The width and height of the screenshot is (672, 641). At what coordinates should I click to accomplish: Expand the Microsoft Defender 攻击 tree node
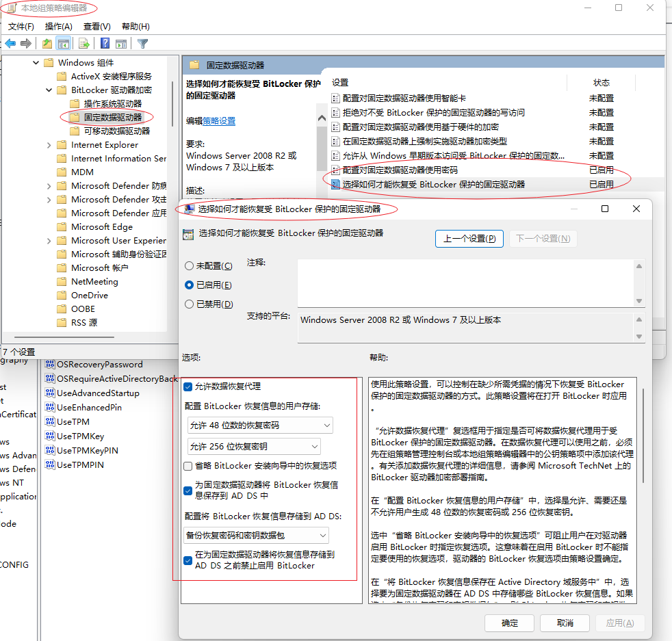(x=49, y=200)
